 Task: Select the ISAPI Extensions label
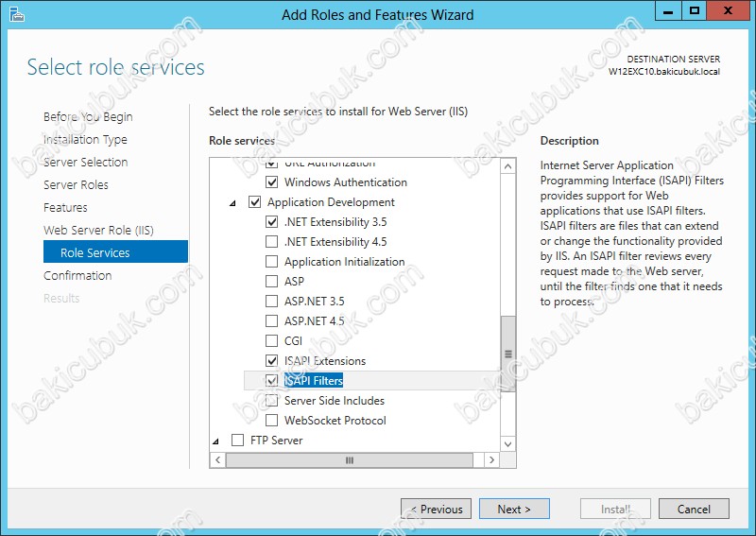coord(325,361)
